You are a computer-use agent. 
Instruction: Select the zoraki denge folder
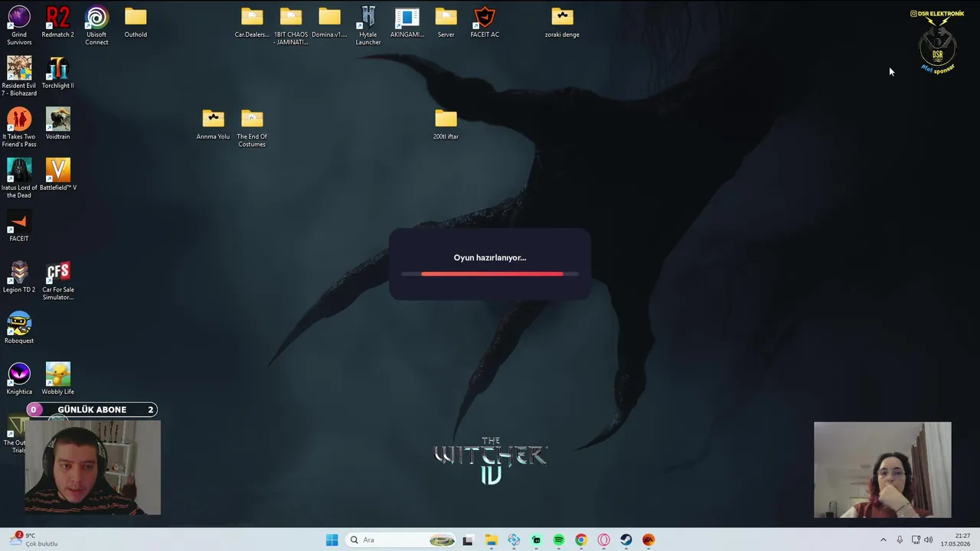[562, 22]
